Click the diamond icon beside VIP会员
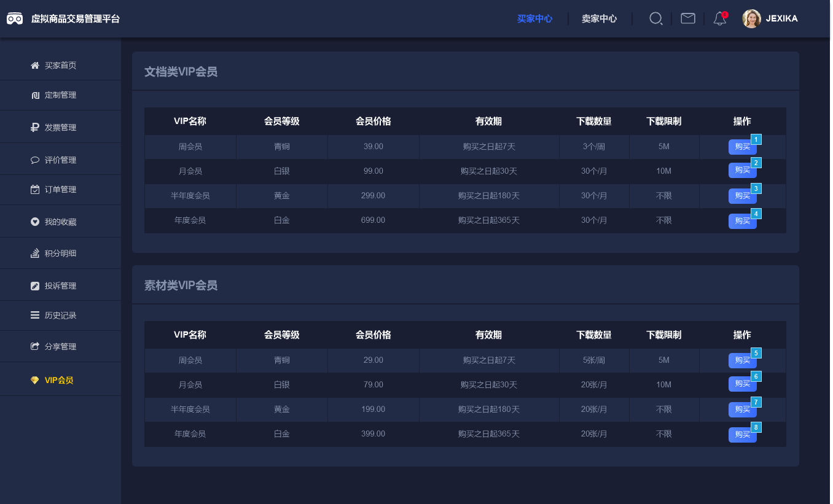Screen dimensions: 833x504 pyautogui.click(x=35, y=380)
